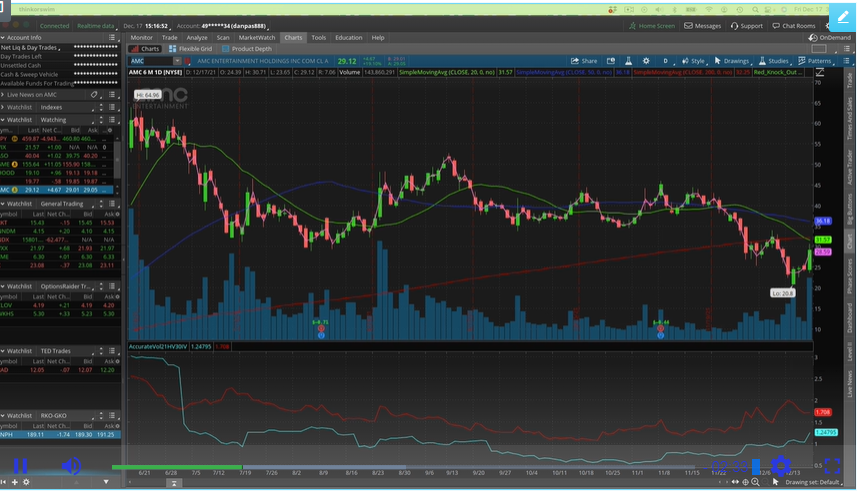Enter fullscreen video mode
This screenshot has width=857, height=492.
coord(832,466)
